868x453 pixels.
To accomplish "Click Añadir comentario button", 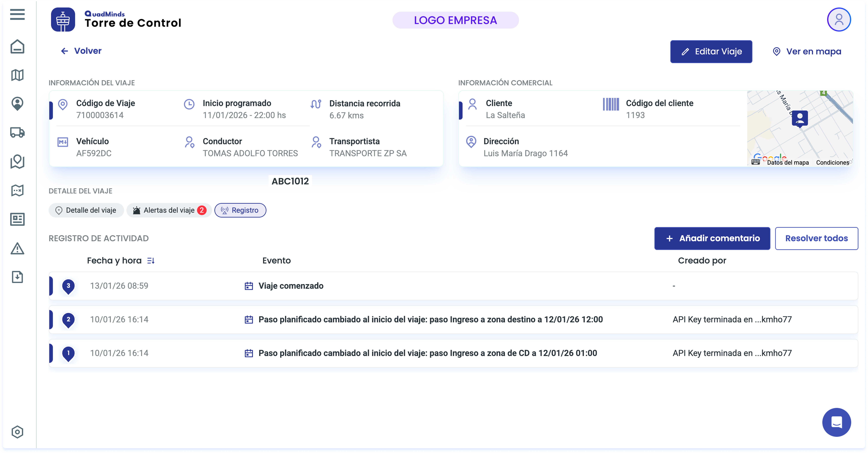I will [x=712, y=238].
